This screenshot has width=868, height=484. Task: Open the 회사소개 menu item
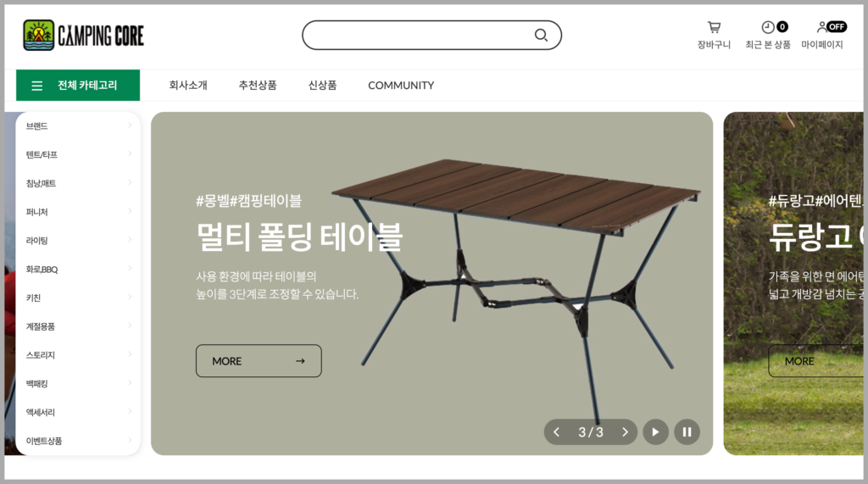pyautogui.click(x=188, y=86)
